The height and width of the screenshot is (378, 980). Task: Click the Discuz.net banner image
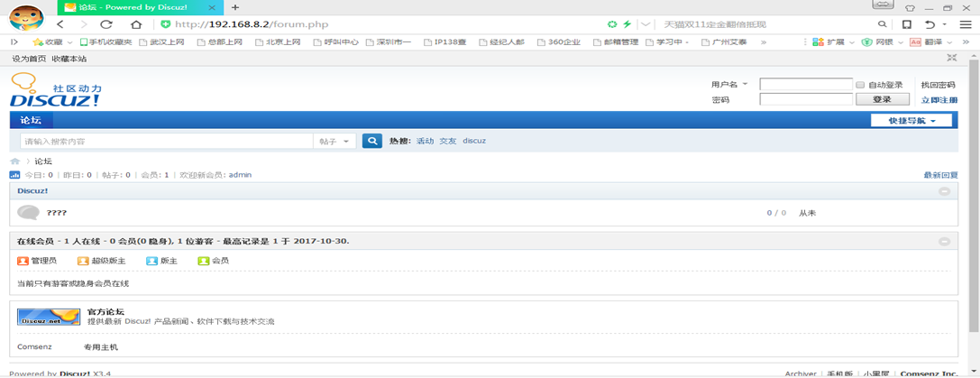pyautogui.click(x=49, y=317)
